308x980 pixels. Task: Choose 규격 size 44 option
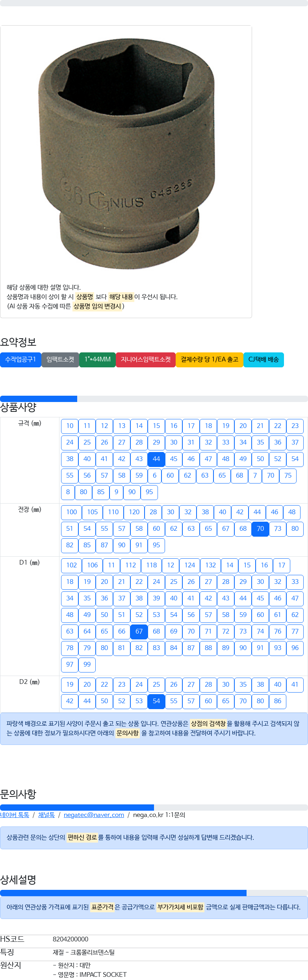(156, 459)
